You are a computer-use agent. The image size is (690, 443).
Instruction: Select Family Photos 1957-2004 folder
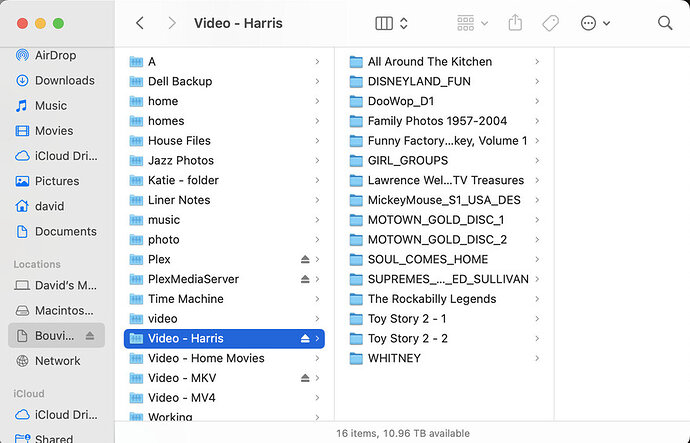[x=444, y=121]
